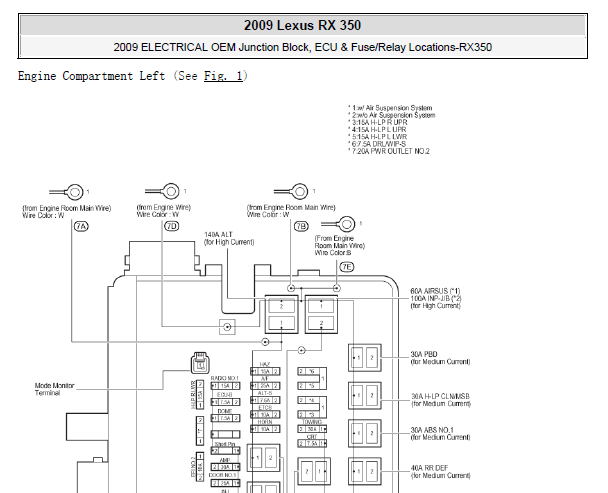The image size is (608, 493).
Task: Click the A/F 25A fuse
Action: 265,386
